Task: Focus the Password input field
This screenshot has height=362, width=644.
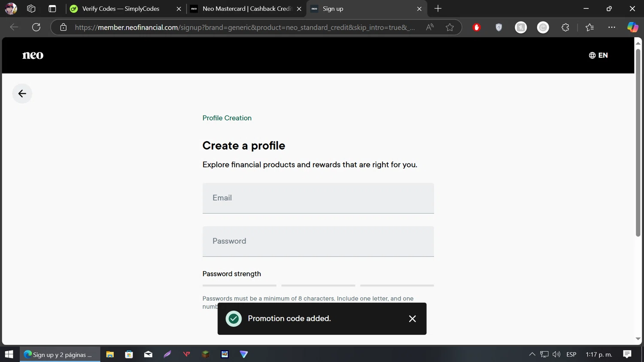Action: (x=318, y=241)
